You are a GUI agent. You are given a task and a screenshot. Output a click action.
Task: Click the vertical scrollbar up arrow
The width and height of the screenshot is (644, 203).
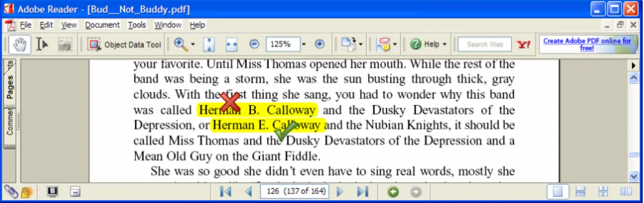pos(634,77)
